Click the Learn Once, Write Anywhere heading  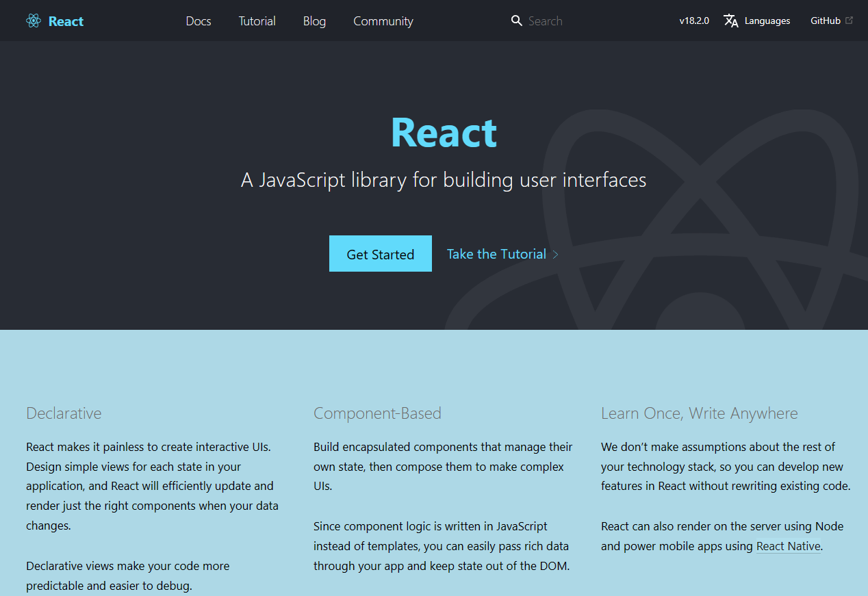coord(699,413)
